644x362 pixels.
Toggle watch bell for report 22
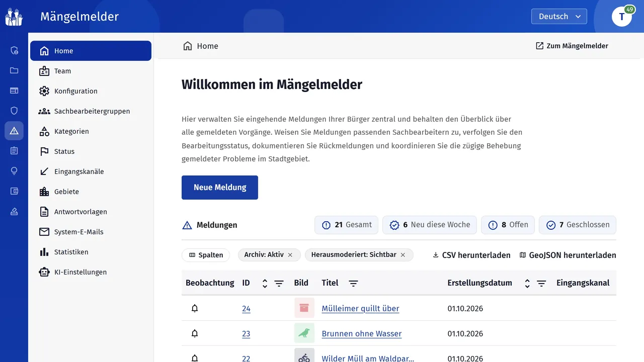pyautogui.click(x=195, y=358)
